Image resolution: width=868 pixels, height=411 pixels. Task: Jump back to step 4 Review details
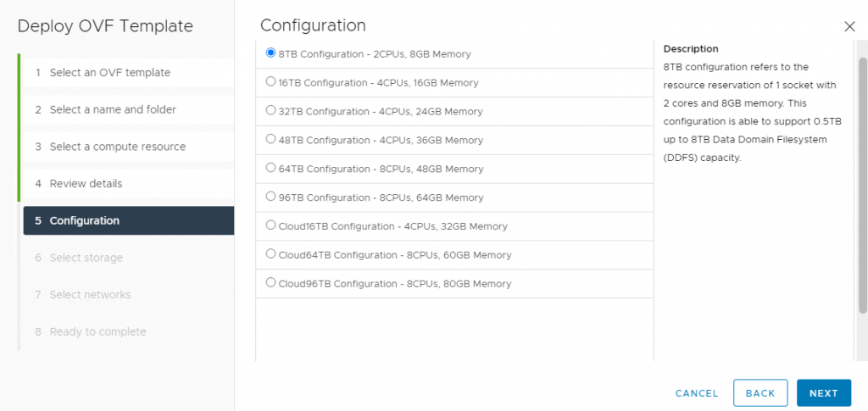pos(86,184)
